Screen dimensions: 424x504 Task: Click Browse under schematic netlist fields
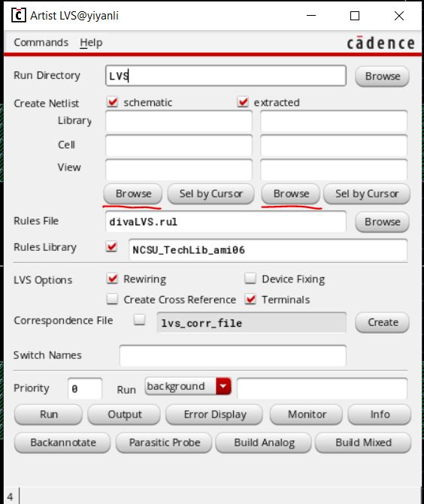[133, 194]
